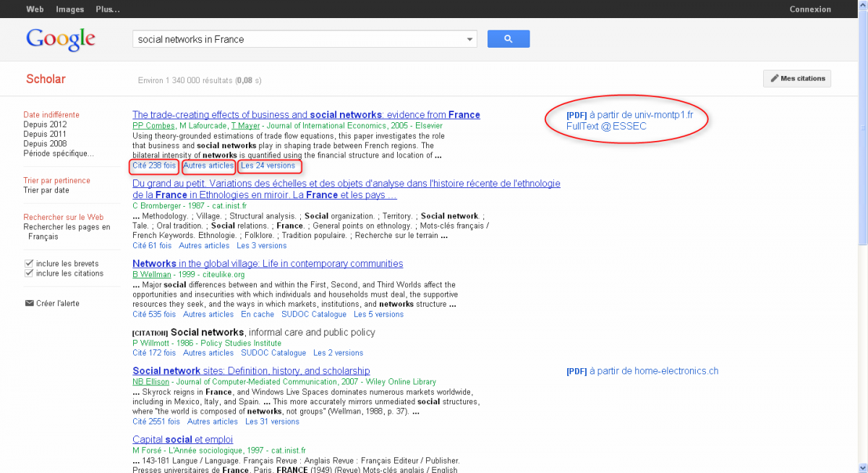Open PDF à partir de home-electronics.ch
868x473 pixels.
642,371
